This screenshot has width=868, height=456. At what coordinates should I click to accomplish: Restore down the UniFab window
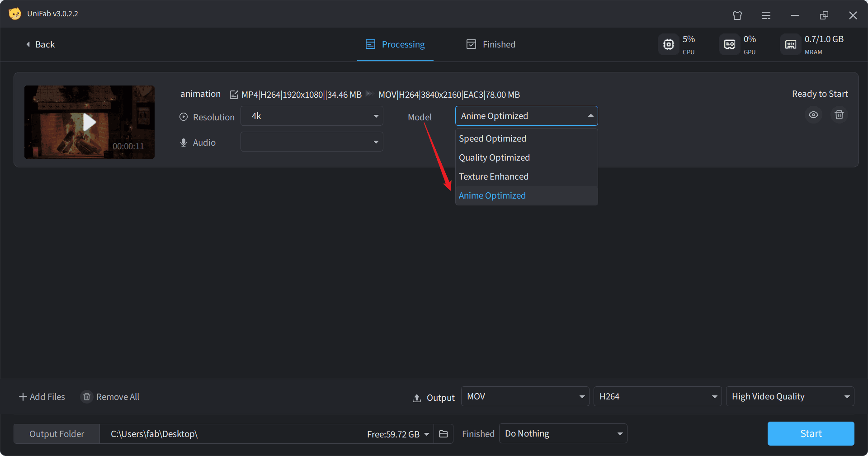point(824,15)
